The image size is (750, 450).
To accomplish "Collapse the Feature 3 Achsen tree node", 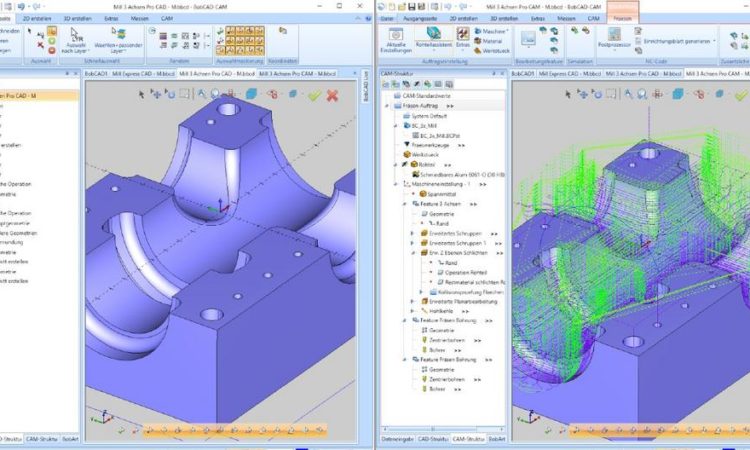I will pos(405,204).
